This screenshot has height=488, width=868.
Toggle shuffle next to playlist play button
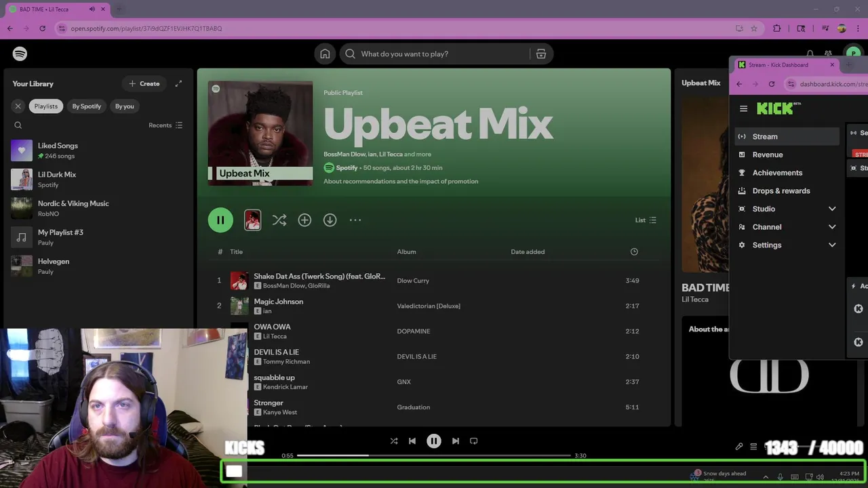(x=279, y=220)
